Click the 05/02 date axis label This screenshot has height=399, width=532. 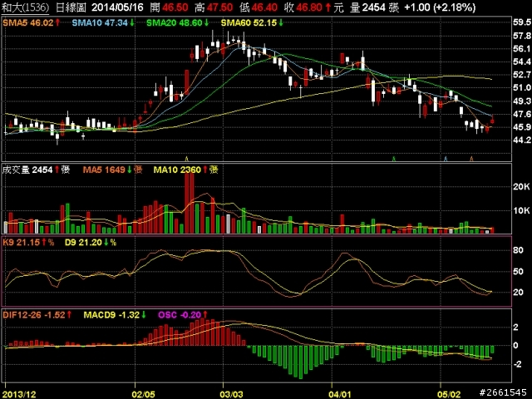click(449, 394)
